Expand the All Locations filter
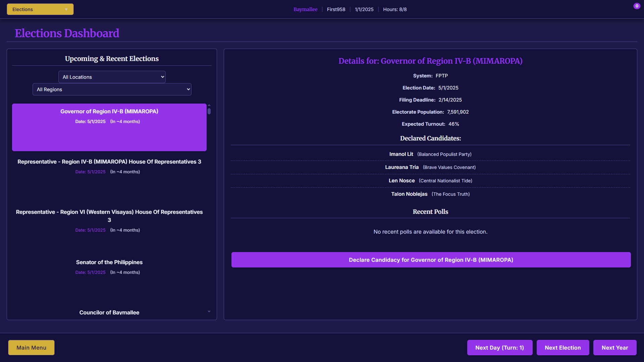This screenshot has width=644, height=362. point(112,77)
